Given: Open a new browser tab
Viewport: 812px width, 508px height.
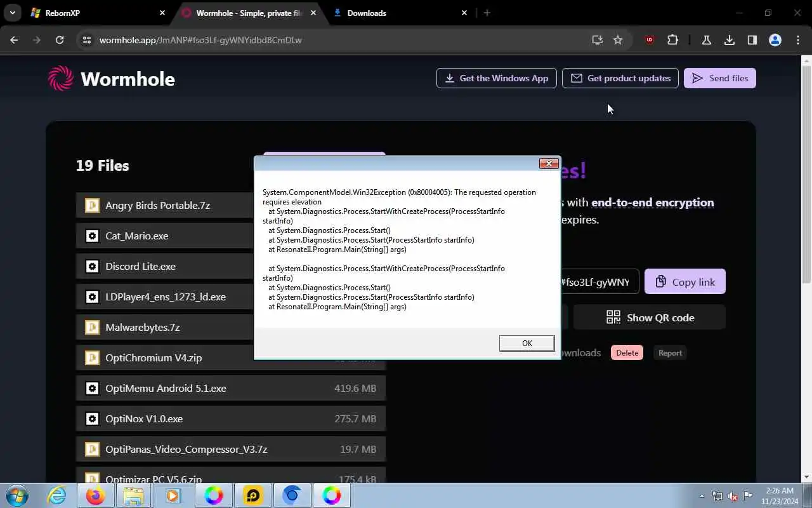Looking at the screenshot, I should coord(487,13).
